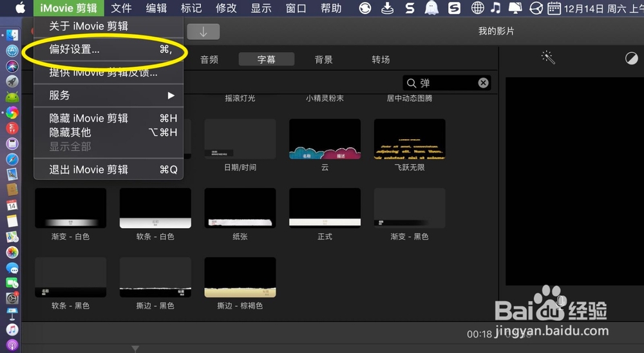
Task: Click the music note menu bar icon
Action: 496,8
